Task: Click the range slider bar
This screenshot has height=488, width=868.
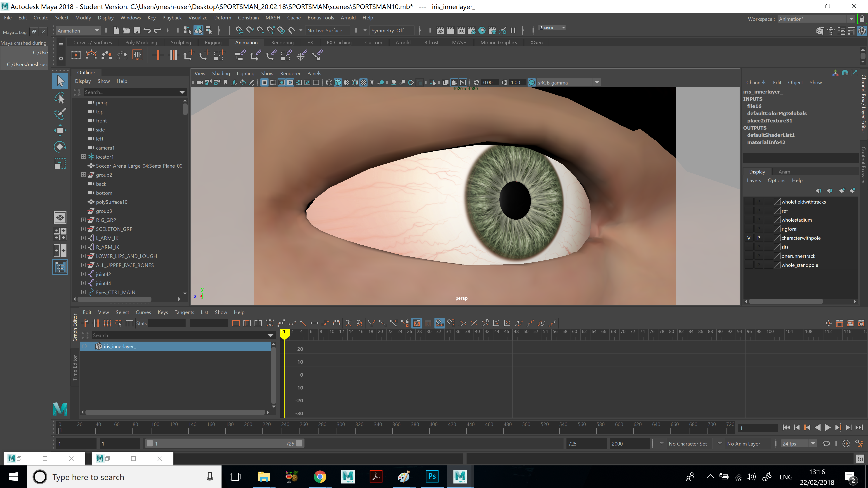Action: [224, 443]
